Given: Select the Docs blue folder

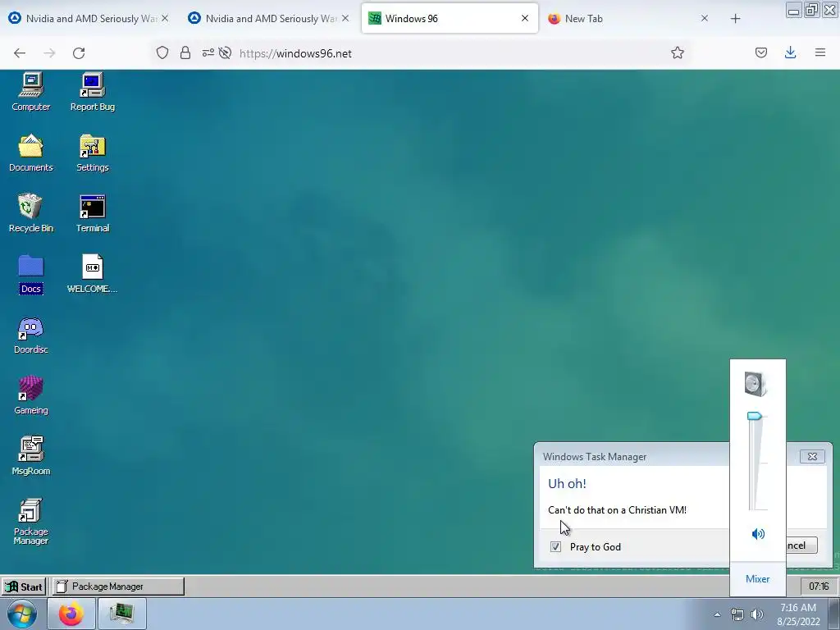Looking at the screenshot, I should [31, 274].
